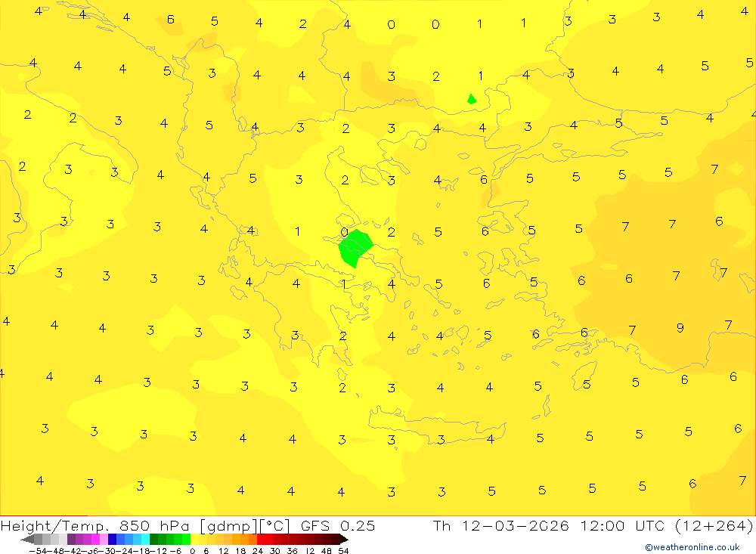Click the pink swatch in the temperature legend
This screenshot has width=756, height=554.
coord(104,539)
